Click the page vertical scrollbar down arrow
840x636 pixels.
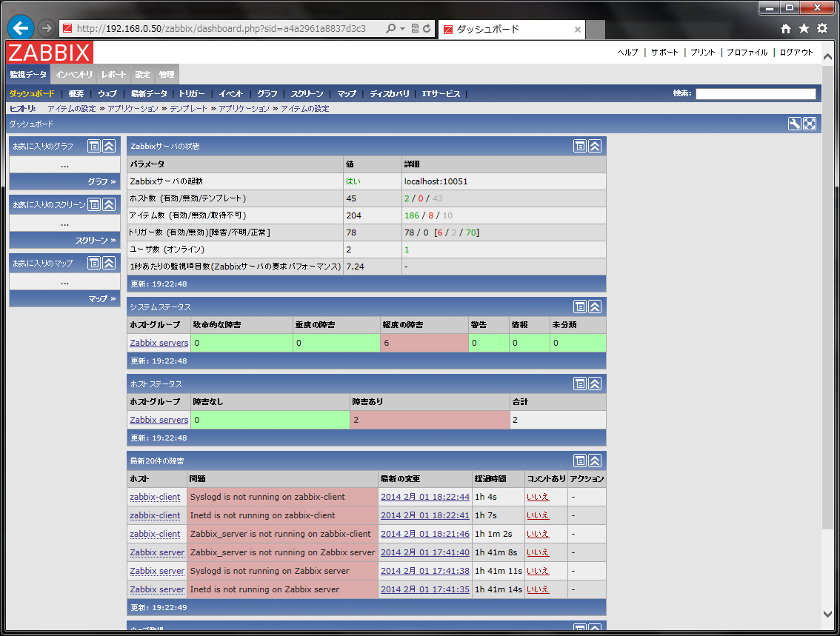coord(827,614)
